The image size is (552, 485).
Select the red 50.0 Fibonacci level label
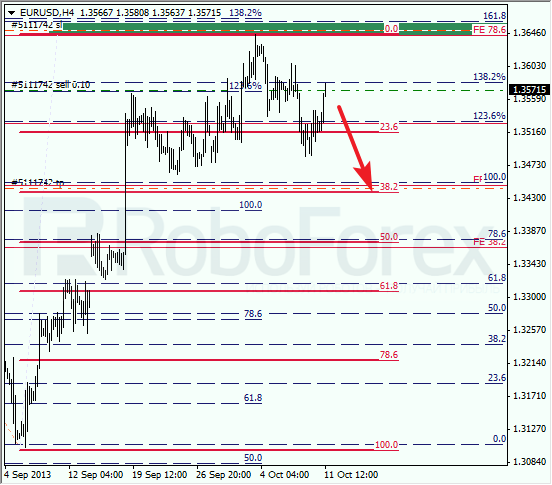click(x=389, y=237)
